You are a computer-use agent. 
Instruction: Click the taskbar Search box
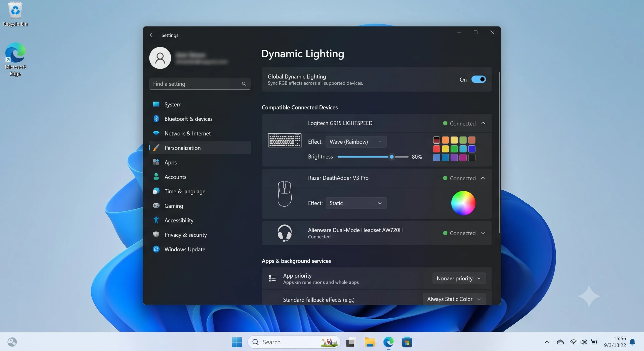[x=294, y=342]
